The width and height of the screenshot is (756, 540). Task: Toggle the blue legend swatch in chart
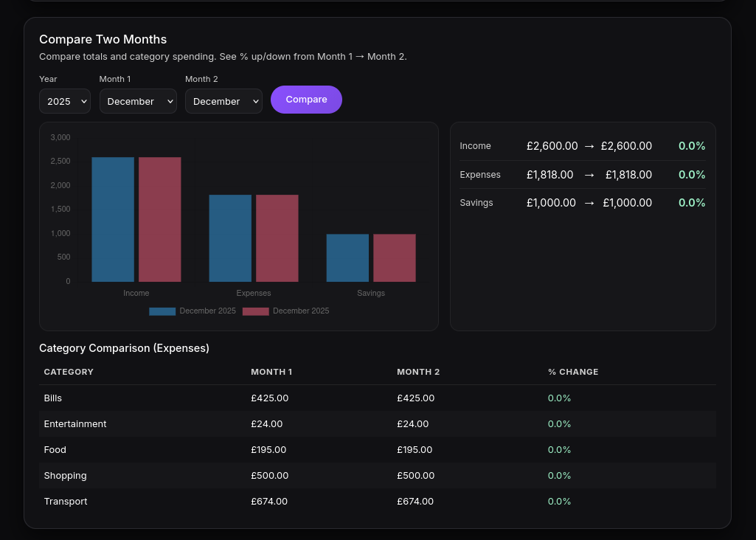[162, 311]
